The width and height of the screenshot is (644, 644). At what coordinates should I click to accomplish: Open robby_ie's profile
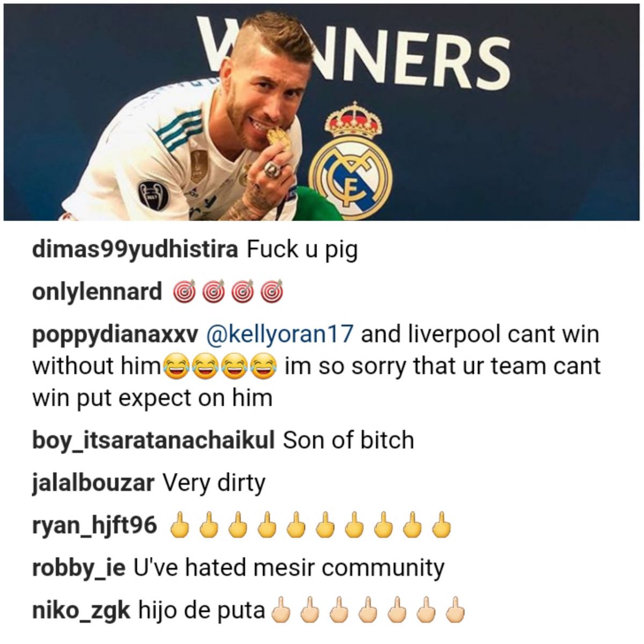[79, 568]
